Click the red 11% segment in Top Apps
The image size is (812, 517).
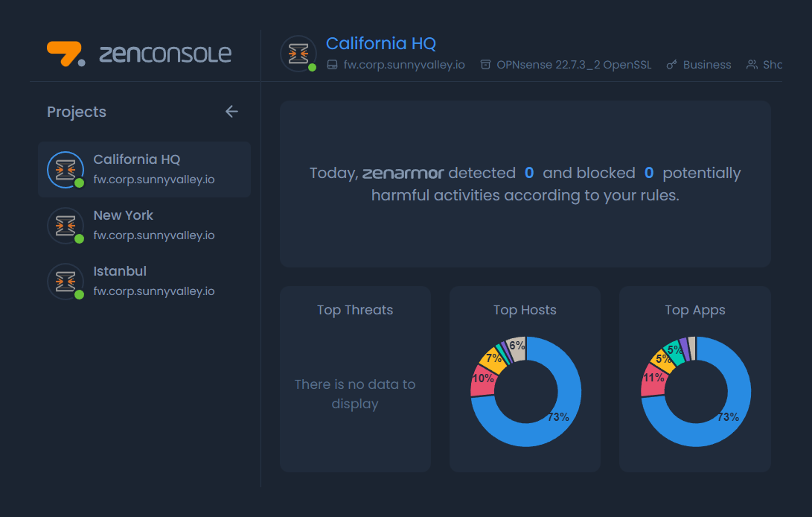coord(653,381)
